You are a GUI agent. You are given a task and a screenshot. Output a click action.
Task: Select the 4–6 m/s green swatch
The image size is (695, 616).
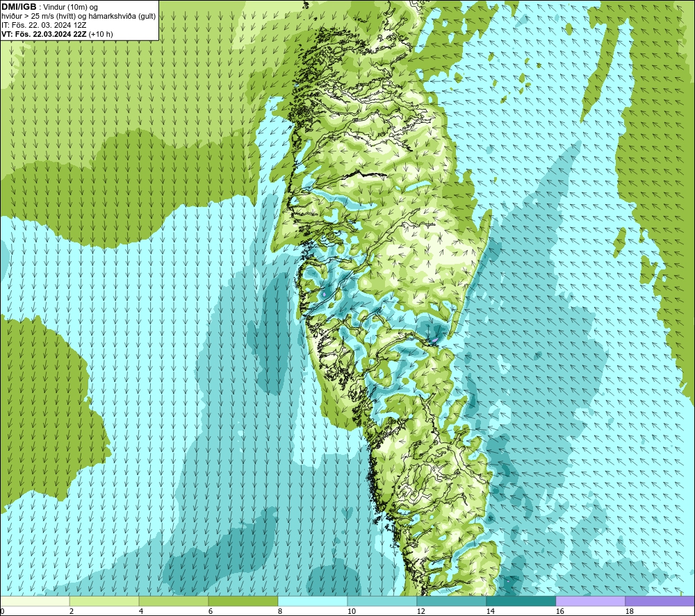(x=174, y=601)
